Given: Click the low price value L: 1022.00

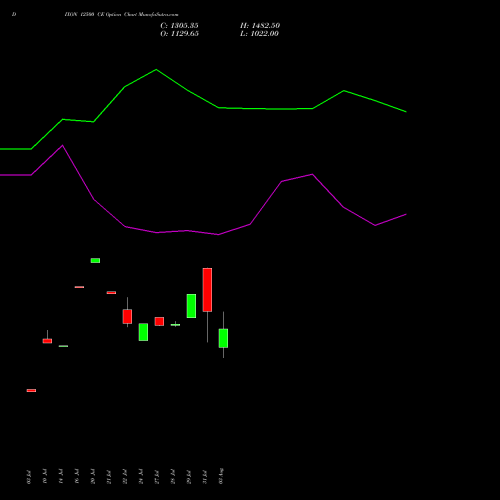Looking at the screenshot, I should coord(259,34).
